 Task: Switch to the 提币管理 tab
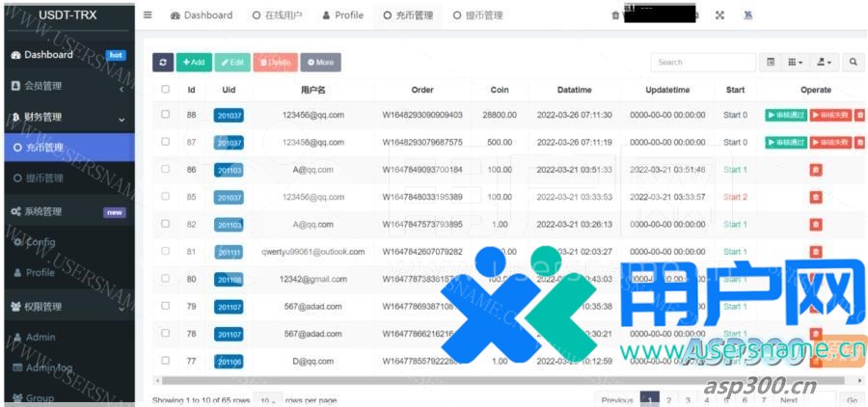472,15
